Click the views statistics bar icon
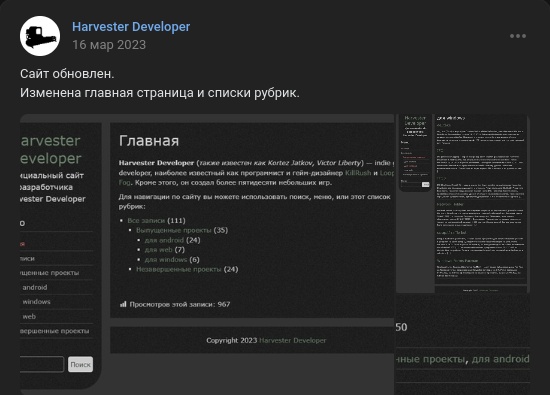Image resolution: width=550 pixels, height=395 pixels. click(123, 304)
